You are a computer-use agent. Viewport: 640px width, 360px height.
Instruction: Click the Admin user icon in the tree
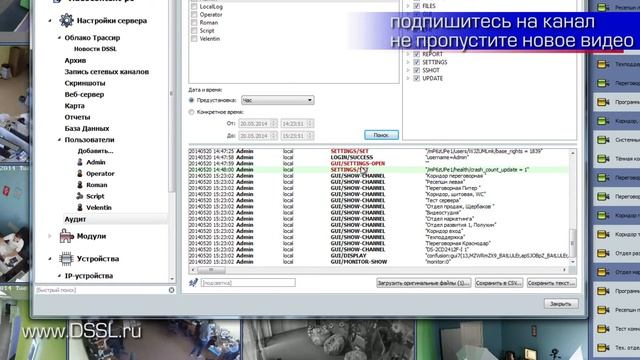tap(80, 162)
